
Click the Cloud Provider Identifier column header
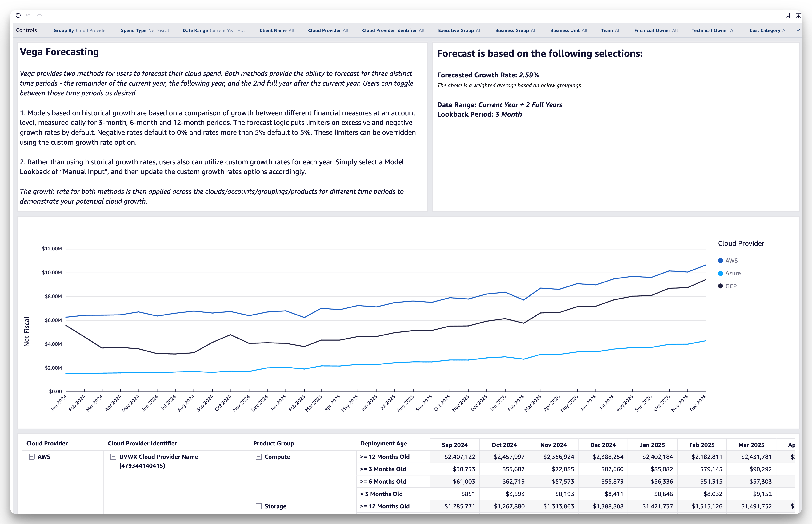142,443
